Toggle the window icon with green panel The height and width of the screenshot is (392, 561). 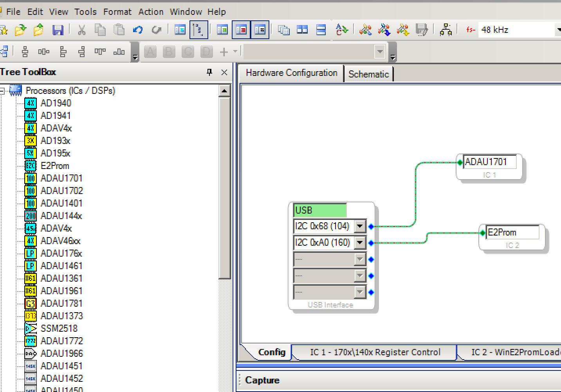222,30
